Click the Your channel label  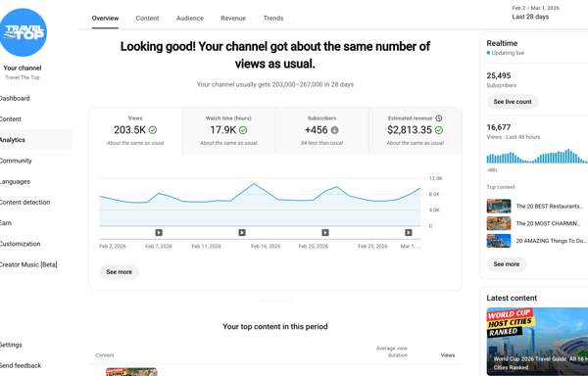[23, 68]
